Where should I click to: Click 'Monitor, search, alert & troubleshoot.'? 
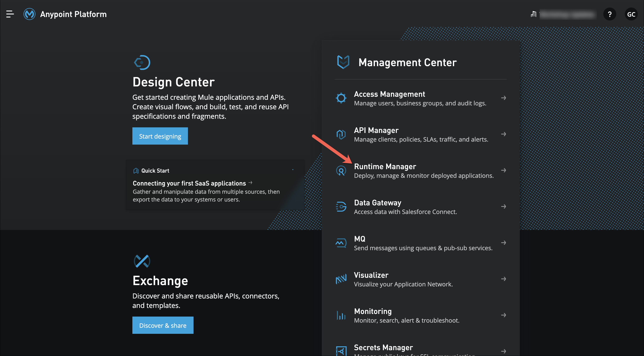[x=407, y=320]
